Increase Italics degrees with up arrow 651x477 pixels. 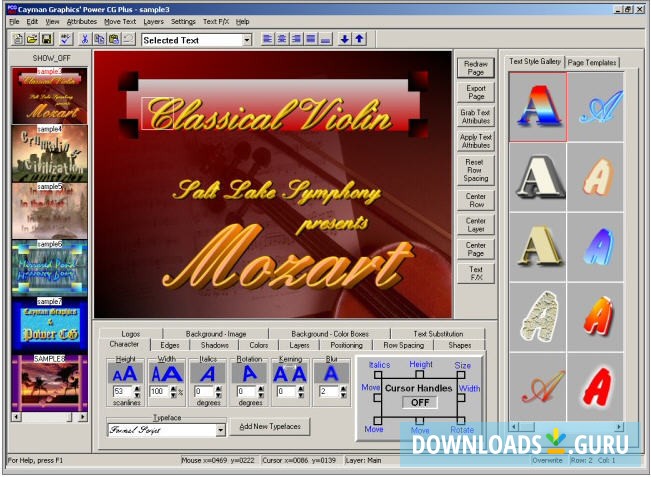click(x=218, y=389)
